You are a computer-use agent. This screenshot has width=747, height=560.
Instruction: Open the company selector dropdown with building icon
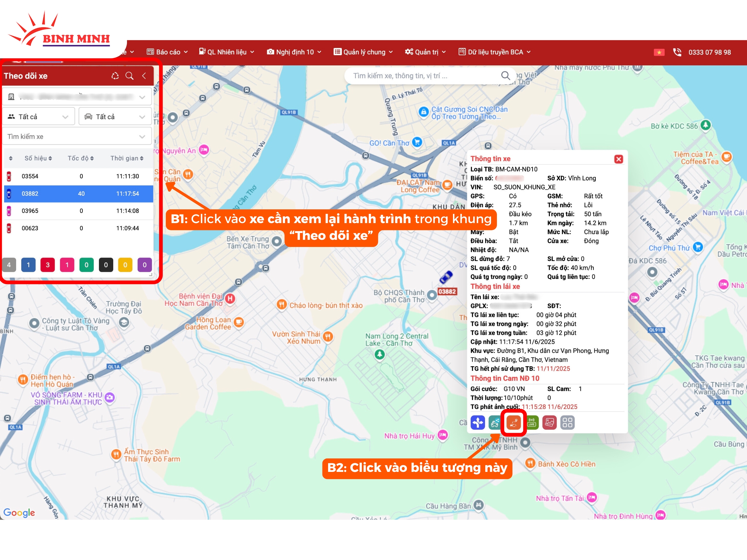pos(77,97)
